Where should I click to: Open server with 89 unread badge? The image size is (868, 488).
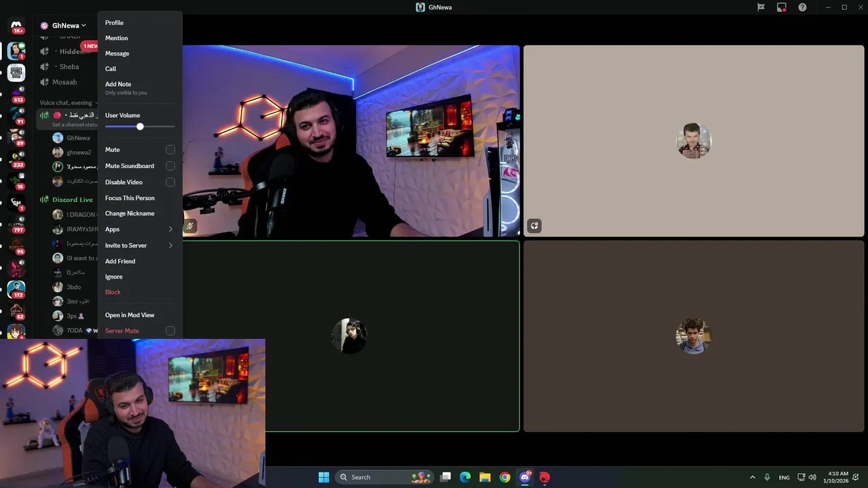coord(16,138)
